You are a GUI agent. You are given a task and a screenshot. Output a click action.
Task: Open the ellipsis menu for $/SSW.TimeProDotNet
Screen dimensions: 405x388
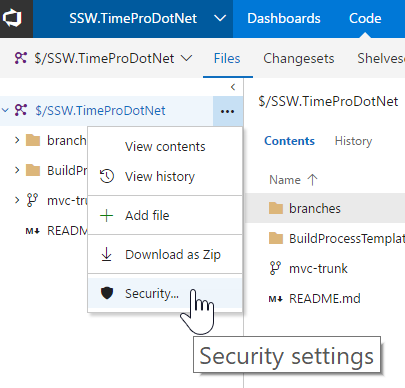pos(227,111)
